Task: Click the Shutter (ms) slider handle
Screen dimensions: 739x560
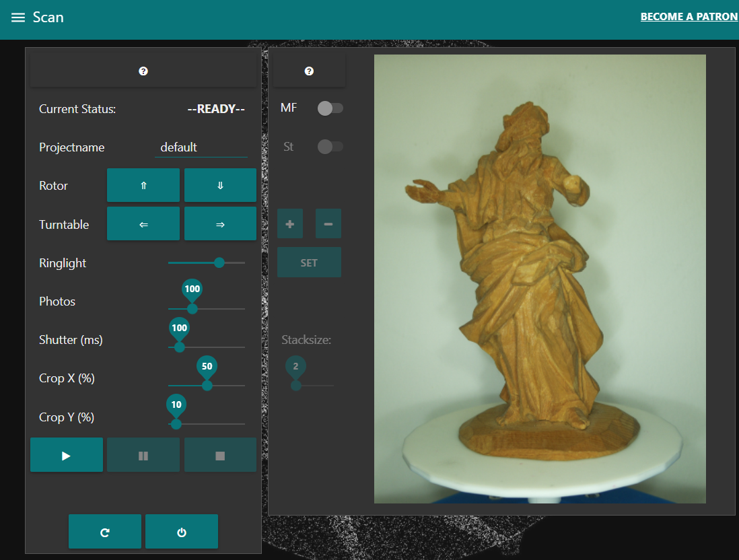Action: (x=179, y=347)
